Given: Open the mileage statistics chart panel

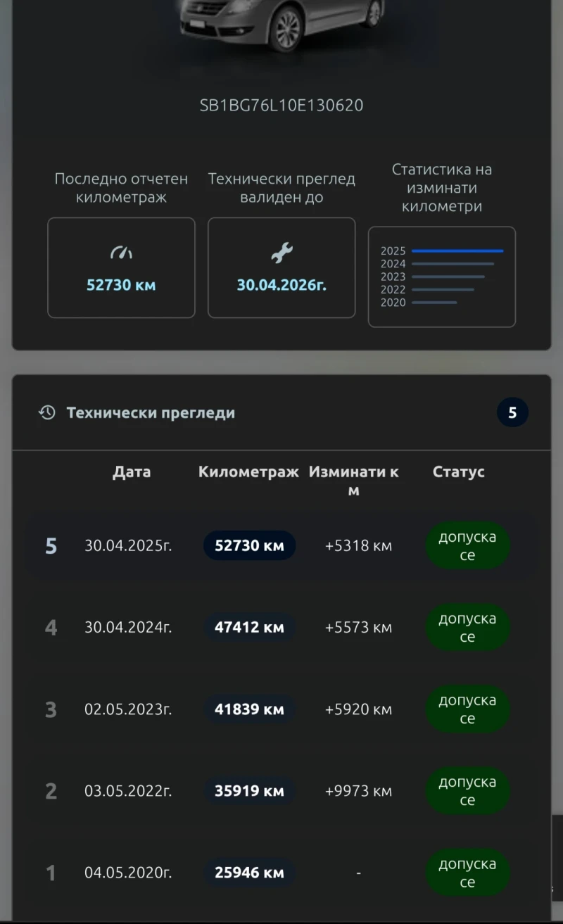Looking at the screenshot, I should 442,276.
